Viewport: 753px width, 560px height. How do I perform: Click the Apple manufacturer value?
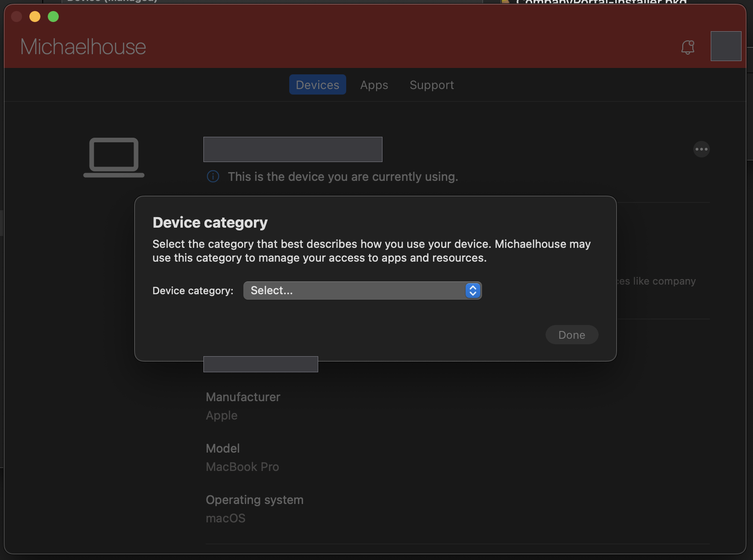coord(222,415)
